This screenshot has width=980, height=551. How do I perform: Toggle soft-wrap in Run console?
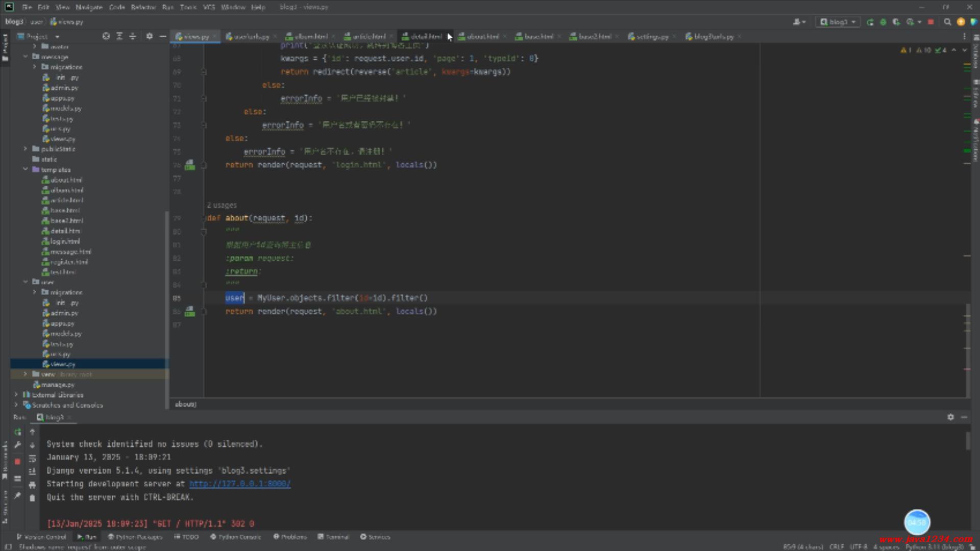tap(32, 458)
